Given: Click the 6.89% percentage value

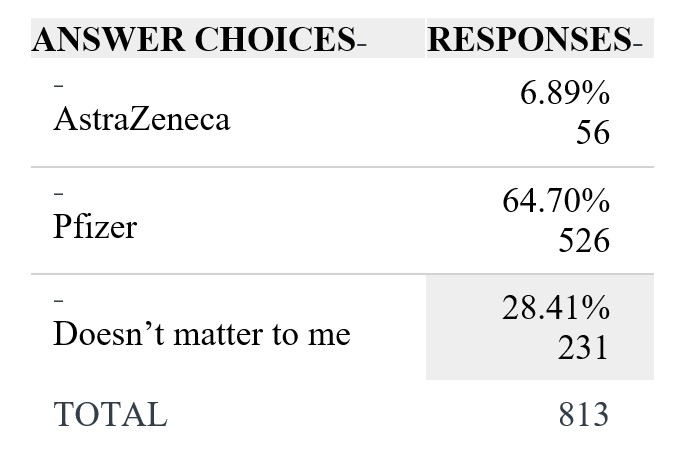Looking at the screenshot, I should tap(565, 93).
